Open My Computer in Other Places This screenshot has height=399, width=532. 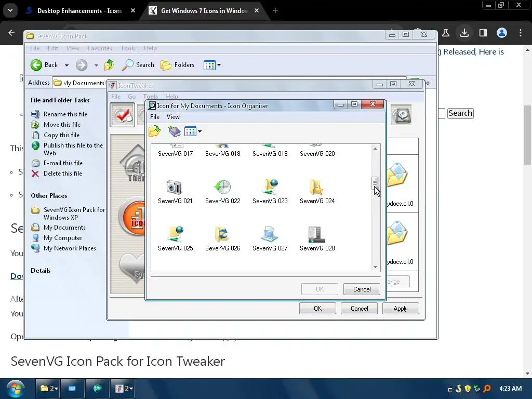pyautogui.click(x=62, y=238)
